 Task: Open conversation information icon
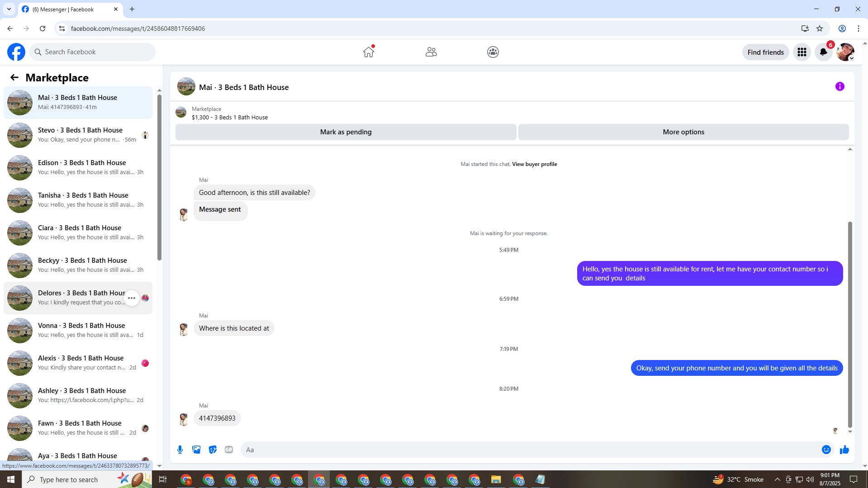(840, 86)
